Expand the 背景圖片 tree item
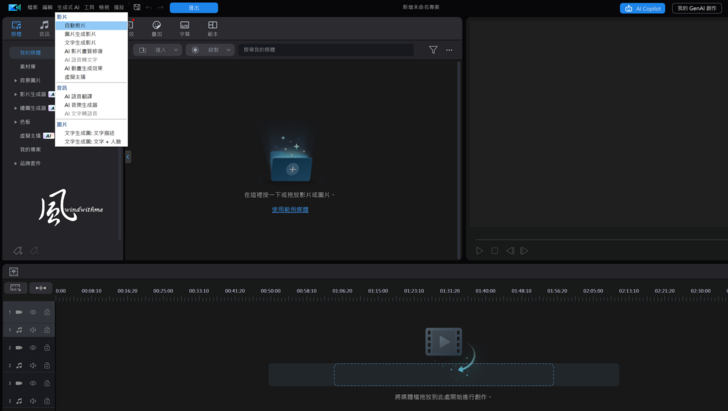Image resolution: width=728 pixels, height=411 pixels. pyautogui.click(x=15, y=80)
